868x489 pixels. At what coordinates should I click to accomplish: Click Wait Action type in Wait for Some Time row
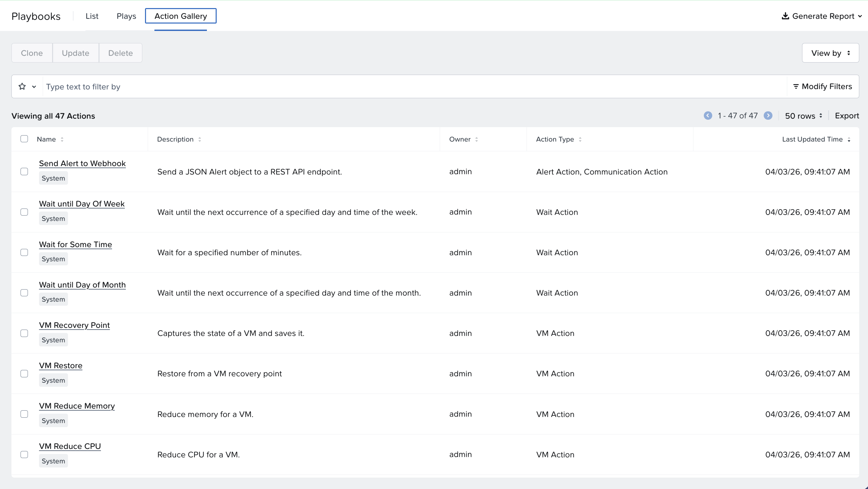point(557,253)
